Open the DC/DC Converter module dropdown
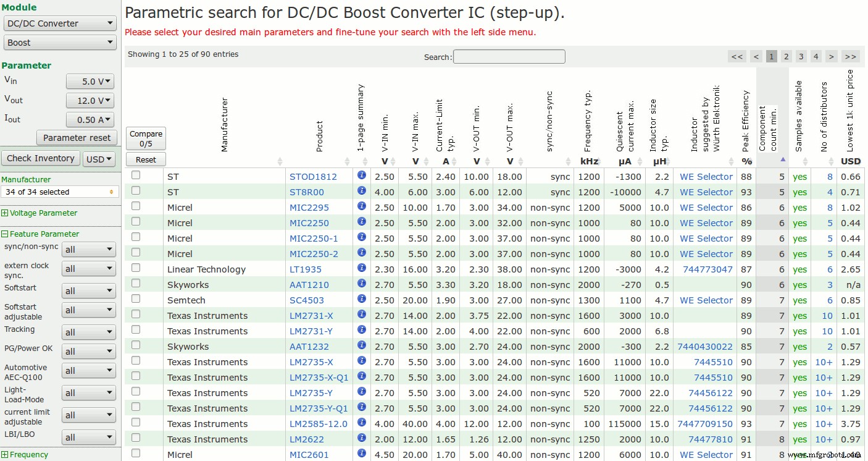The height and width of the screenshot is (461, 868). click(x=60, y=23)
